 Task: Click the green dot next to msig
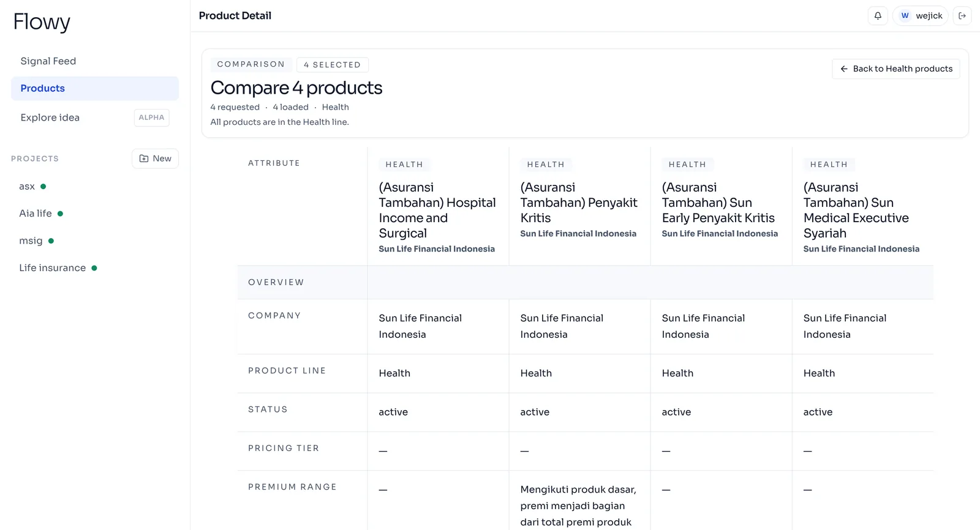coord(51,241)
